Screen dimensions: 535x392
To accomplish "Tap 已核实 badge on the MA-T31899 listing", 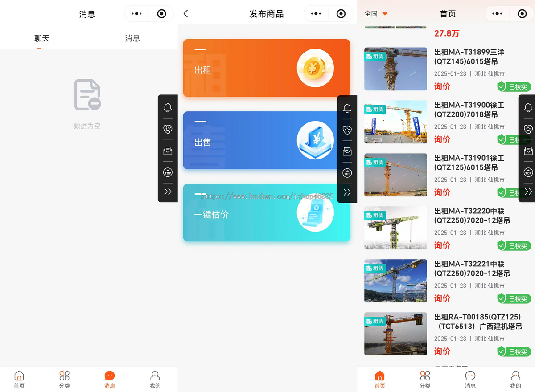I will (x=514, y=87).
